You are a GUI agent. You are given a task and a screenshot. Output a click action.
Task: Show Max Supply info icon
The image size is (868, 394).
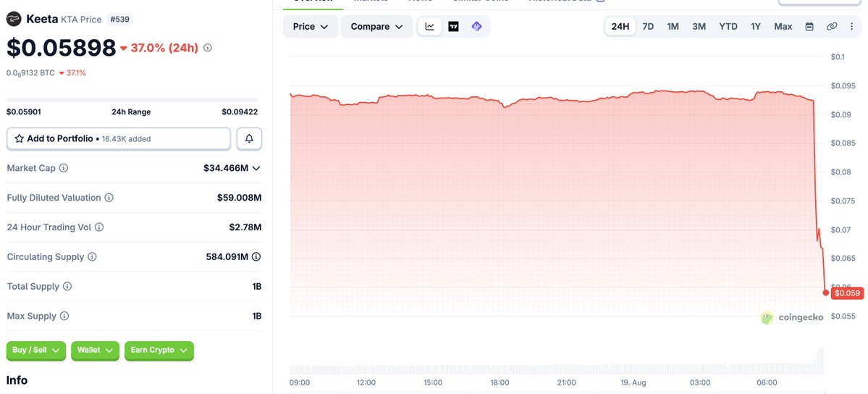pyautogui.click(x=64, y=317)
